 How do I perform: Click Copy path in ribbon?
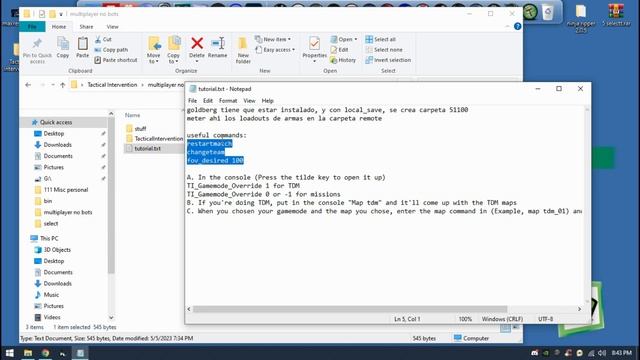[x=111, y=49]
